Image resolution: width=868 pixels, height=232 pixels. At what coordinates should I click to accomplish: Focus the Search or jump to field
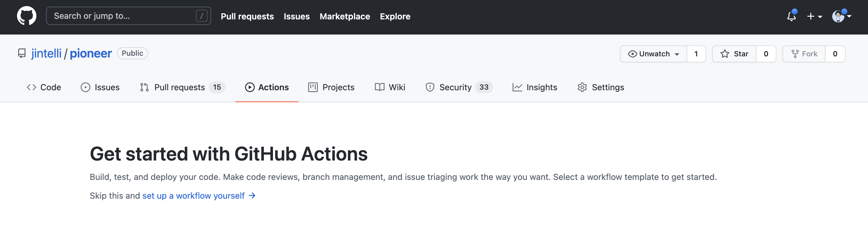point(128,16)
